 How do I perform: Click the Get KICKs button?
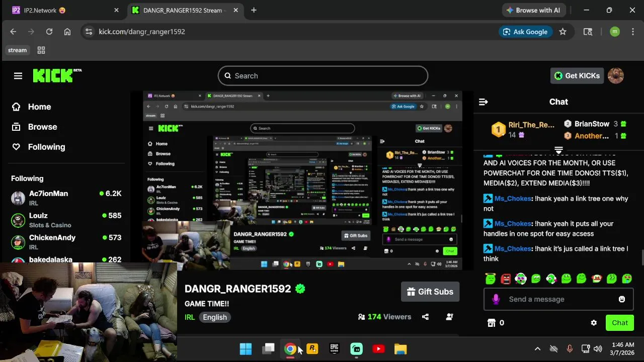click(577, 76)
